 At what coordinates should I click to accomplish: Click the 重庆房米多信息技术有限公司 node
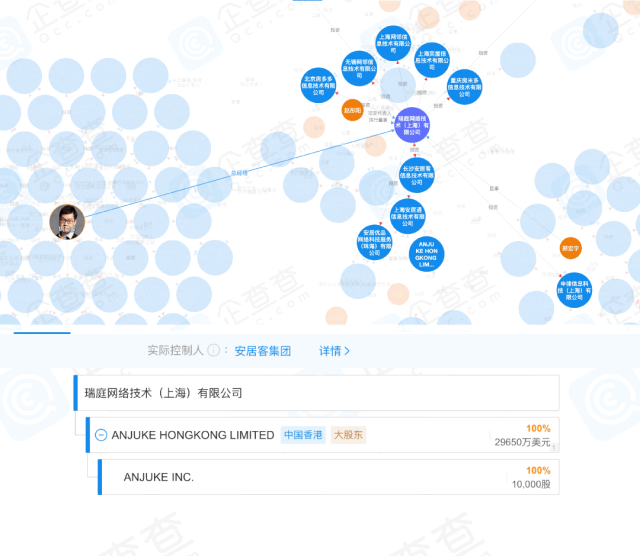pyautogui.click(x=464, y=87)
